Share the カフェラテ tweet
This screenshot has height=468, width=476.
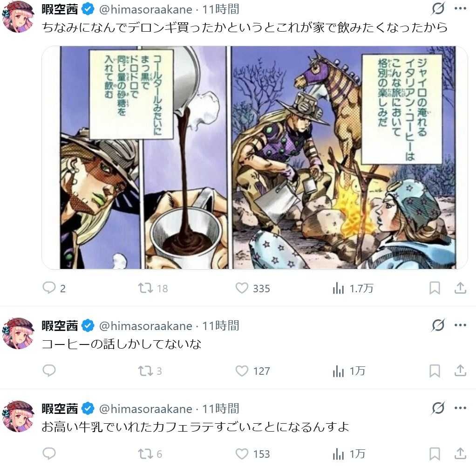click(460, 454)
